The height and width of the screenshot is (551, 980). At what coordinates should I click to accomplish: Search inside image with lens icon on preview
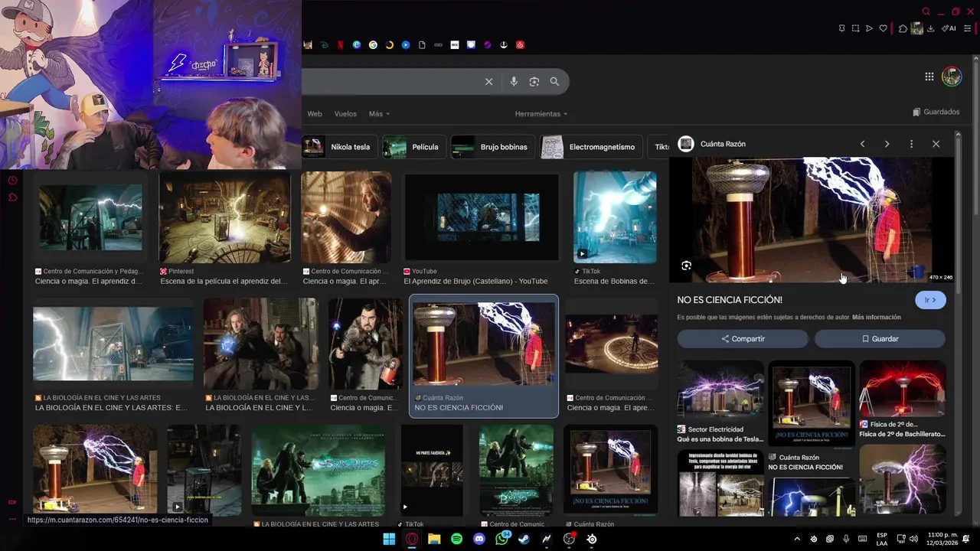pyautogui.click(x=686, y=266)
